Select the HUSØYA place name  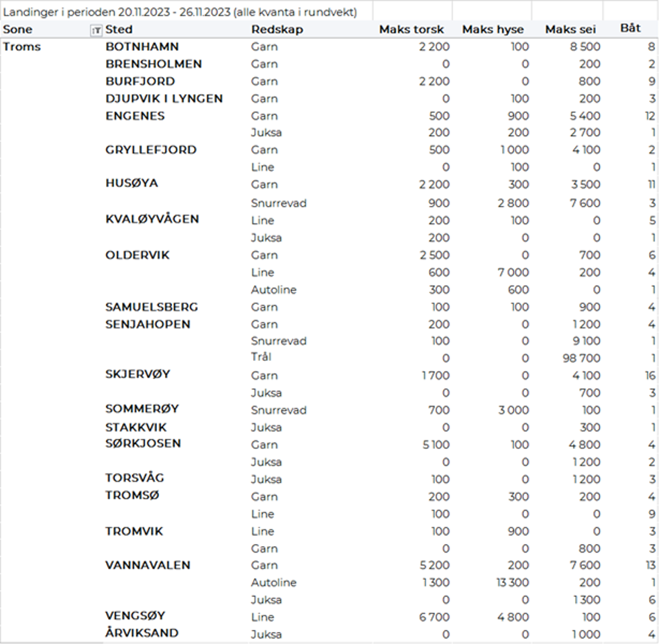132,183
